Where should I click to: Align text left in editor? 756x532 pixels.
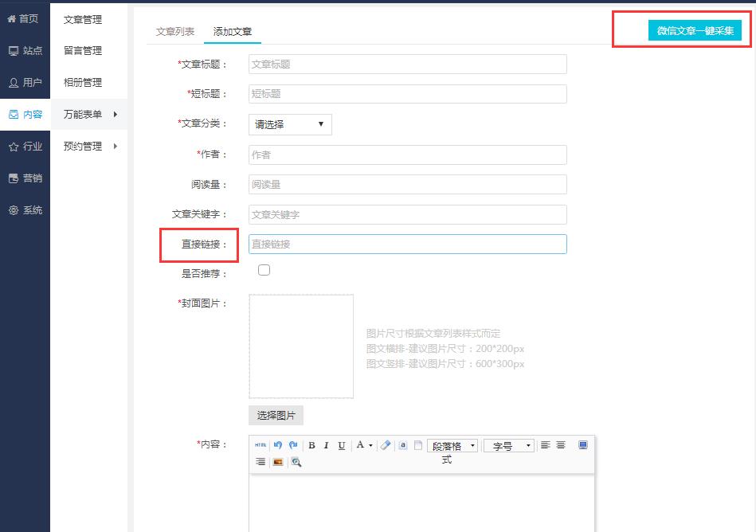[546, 444]
